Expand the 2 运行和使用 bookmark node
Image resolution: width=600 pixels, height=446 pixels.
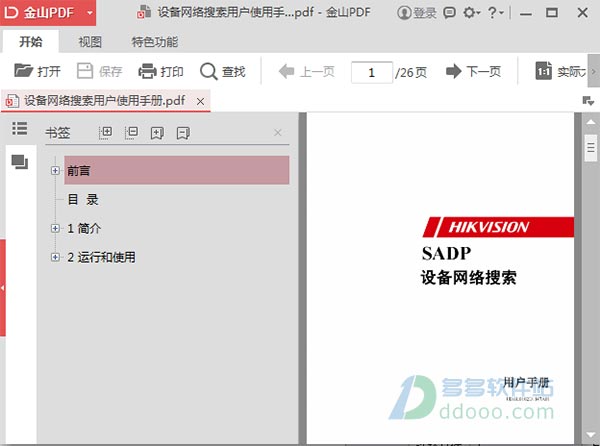[x=55, y=257]
